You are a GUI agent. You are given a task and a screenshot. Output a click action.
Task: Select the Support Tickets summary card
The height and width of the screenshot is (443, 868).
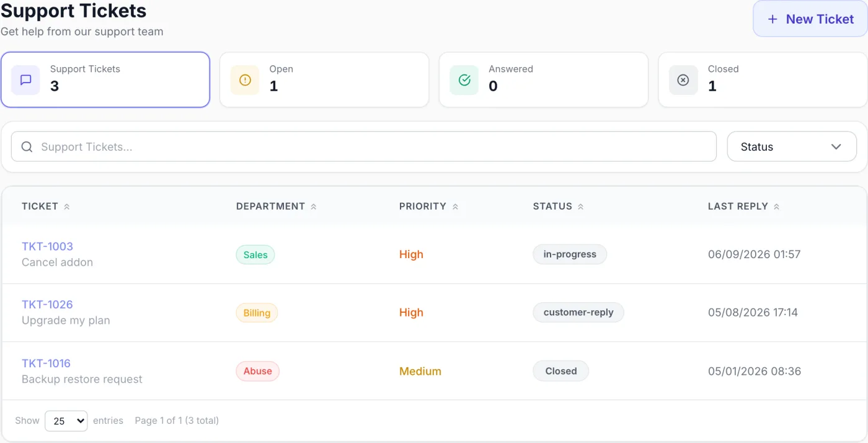pyautogui.click(x=105, y=79)
